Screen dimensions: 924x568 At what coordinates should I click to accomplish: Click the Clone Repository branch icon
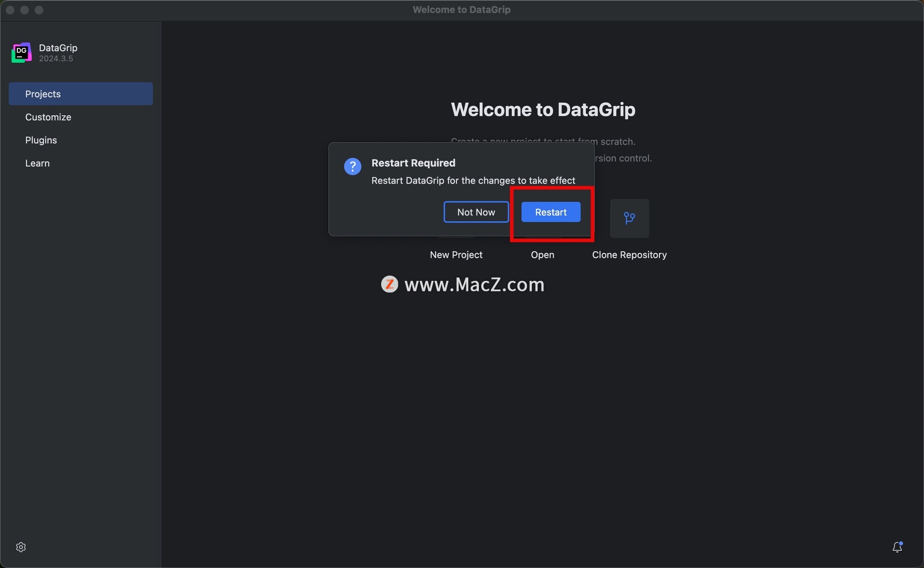point(629,218)
